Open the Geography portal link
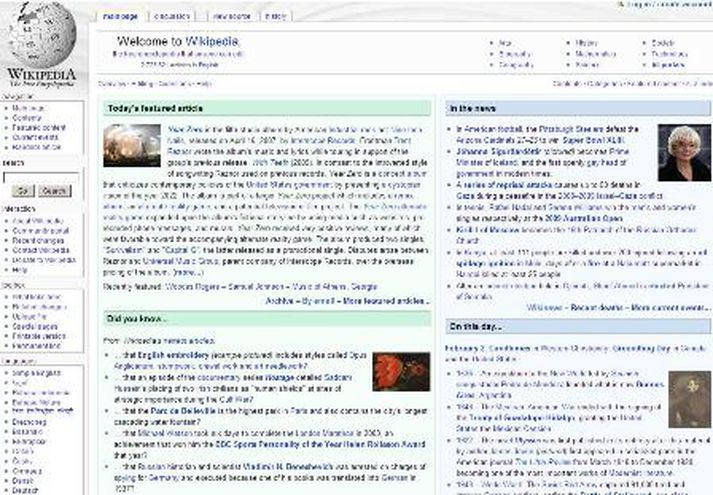Image resolution: width=713 pixels, height=495 pixels. [516, 65]
